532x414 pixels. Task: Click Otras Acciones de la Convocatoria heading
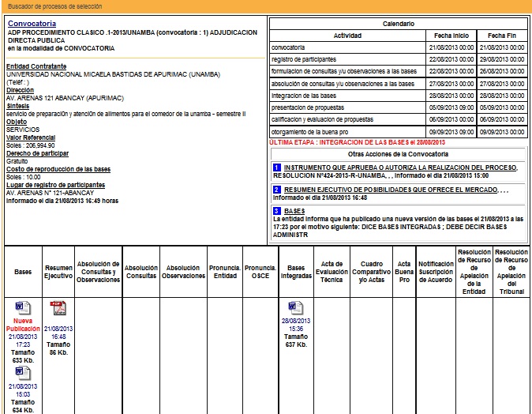coord(398,154)
